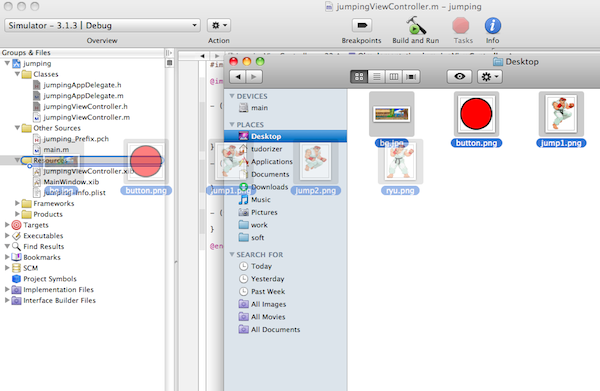Image resolution: width=600 pixels, height=391 pixels.
Task: Switch Finder to list view
Action: coord(377,77)
